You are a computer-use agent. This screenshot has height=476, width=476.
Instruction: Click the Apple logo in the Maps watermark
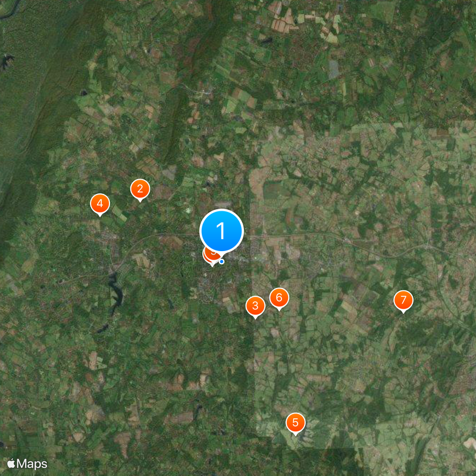tap(11, 464)
